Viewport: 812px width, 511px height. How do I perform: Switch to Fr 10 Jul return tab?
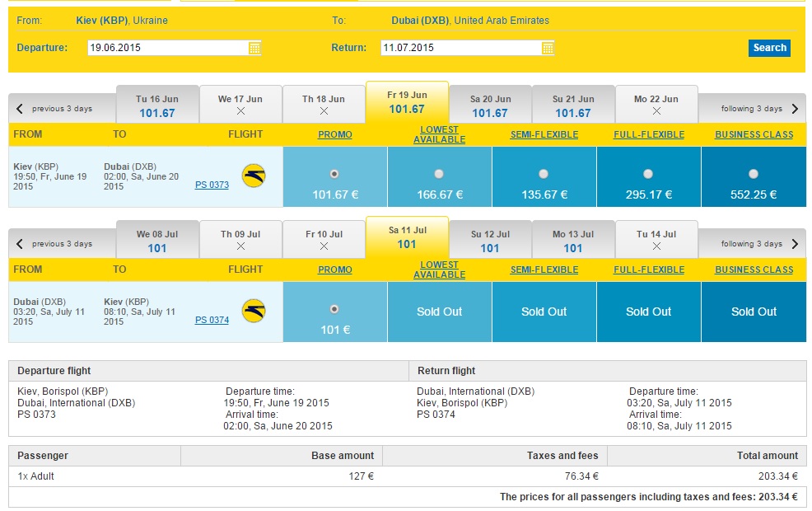[x=324, y=241]
